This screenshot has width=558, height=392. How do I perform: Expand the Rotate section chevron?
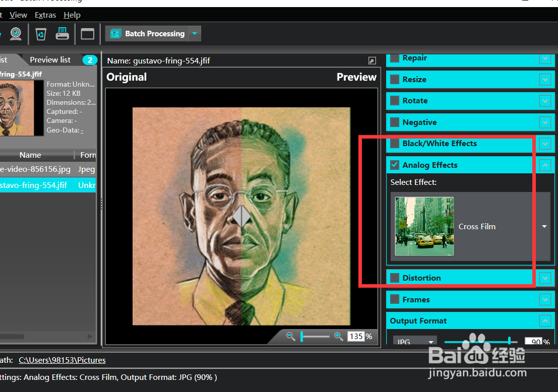545,101
